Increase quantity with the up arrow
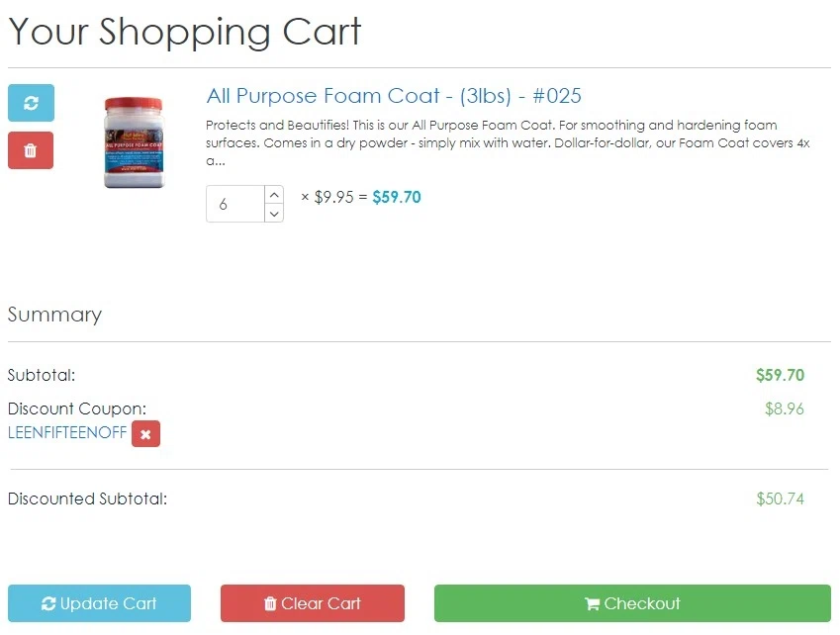Screen dimensions: 840x635 pos(274,195)
